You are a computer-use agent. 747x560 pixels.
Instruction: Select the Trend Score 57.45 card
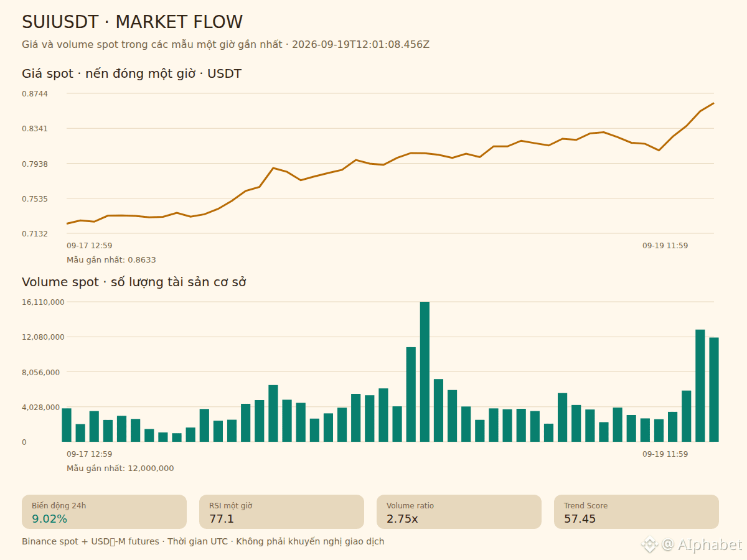tap(636, 511)
